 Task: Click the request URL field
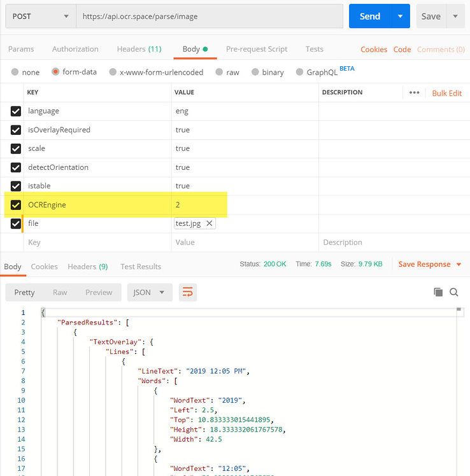(210, 17)
